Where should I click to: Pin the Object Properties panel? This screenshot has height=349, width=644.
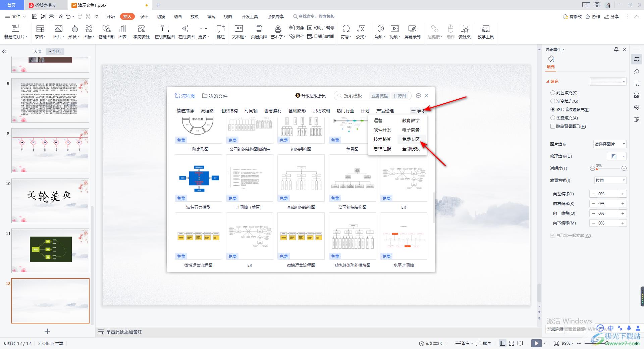tap(616, 49)
